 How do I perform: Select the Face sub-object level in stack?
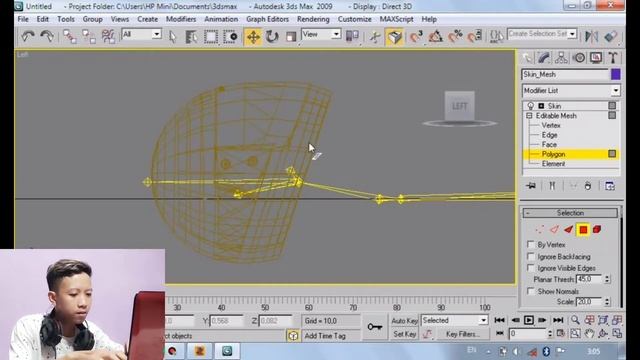coord(549,144)
